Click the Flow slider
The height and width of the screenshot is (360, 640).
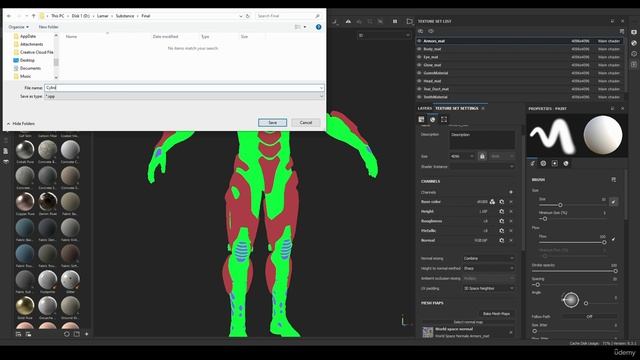tap(572, 242)
